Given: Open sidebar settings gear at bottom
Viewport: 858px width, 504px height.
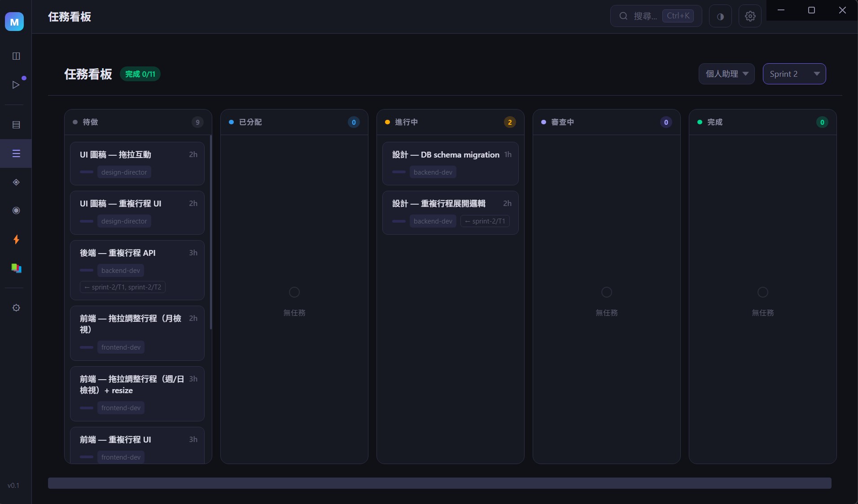Looking at the screenshot, I should coord(16,308).
